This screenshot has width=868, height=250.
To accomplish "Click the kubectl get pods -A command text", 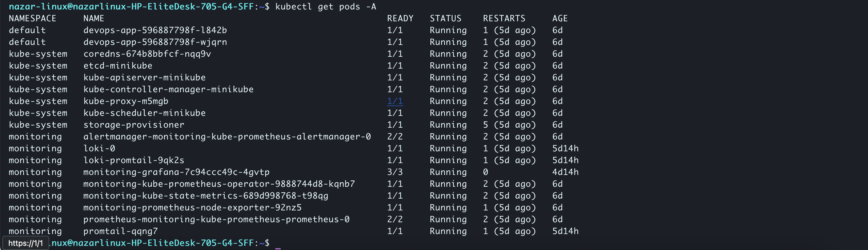I will [x=325, y=7].
